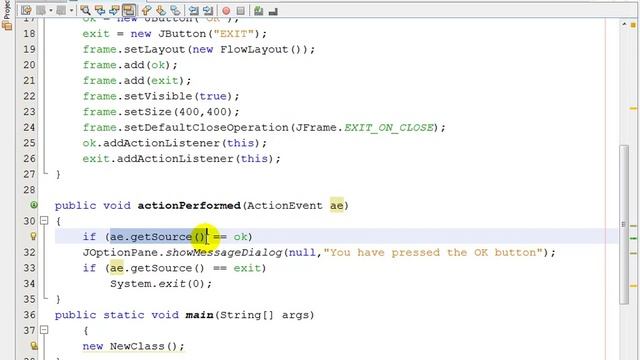Click scrollbar up arrow
The width and height of the screenshot is (640, 360).
(x=624, y=24)
